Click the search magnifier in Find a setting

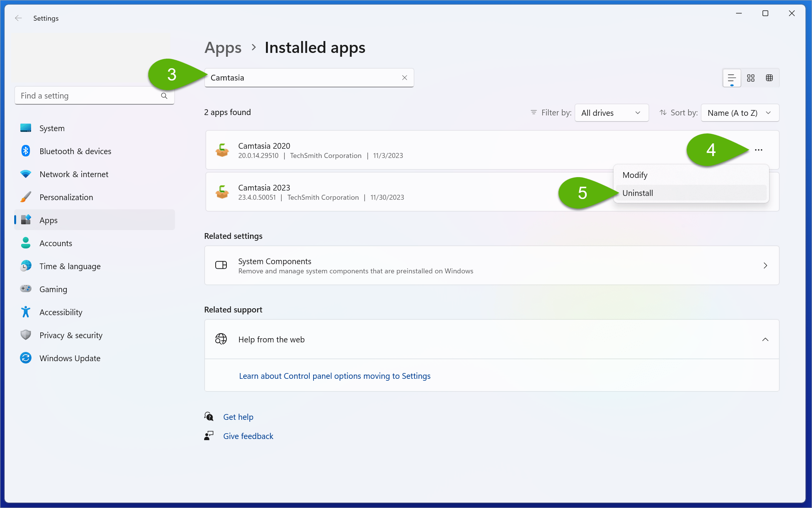[164, 96]
